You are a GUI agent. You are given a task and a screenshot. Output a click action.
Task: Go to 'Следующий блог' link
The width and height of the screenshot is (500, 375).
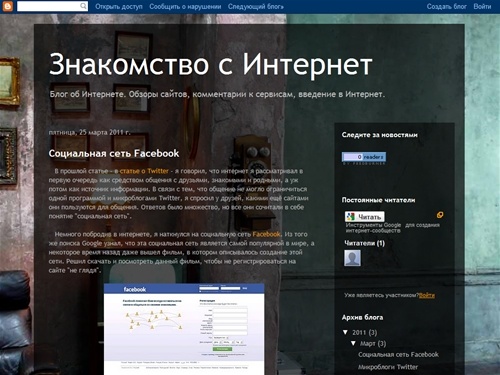(x=256, y=6)
